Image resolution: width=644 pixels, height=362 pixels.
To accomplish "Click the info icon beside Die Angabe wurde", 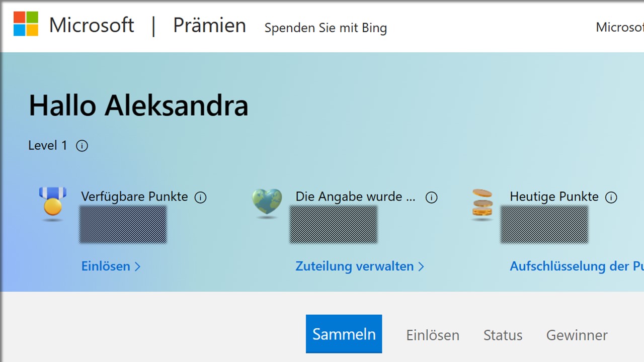I will [431, 197].
